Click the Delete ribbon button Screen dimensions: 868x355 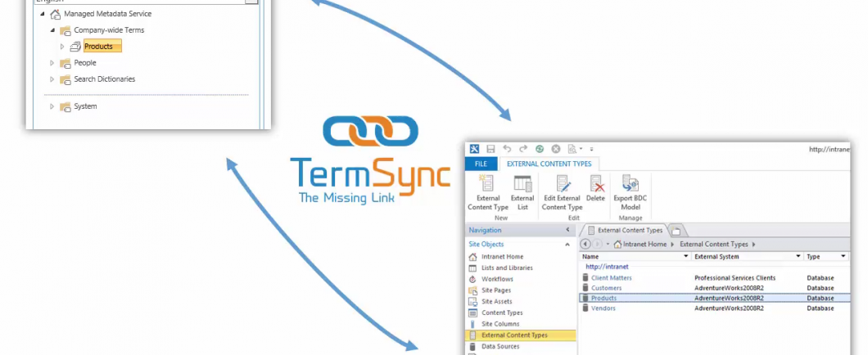coord(595,189)
